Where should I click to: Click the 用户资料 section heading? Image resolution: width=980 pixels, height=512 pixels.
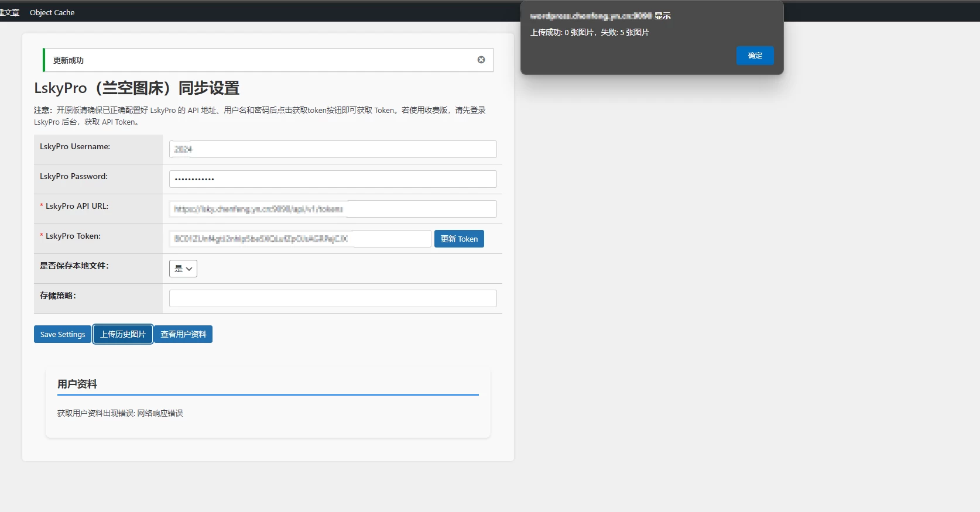point(77,384)
